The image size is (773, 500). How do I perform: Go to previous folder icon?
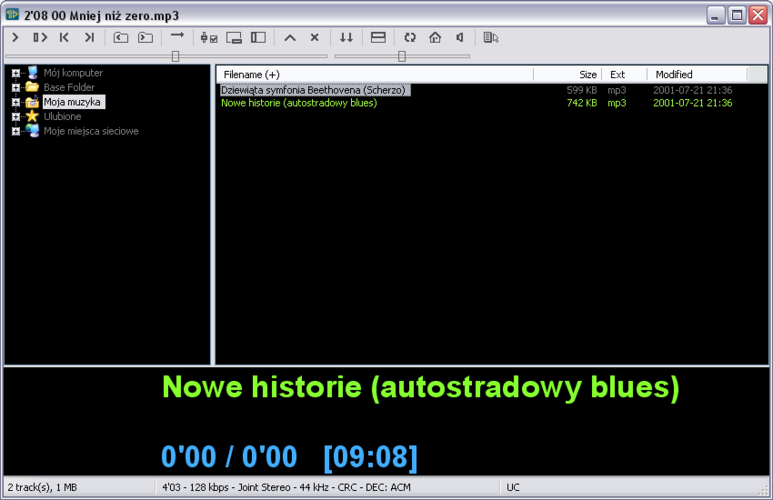tap(121, 37)
